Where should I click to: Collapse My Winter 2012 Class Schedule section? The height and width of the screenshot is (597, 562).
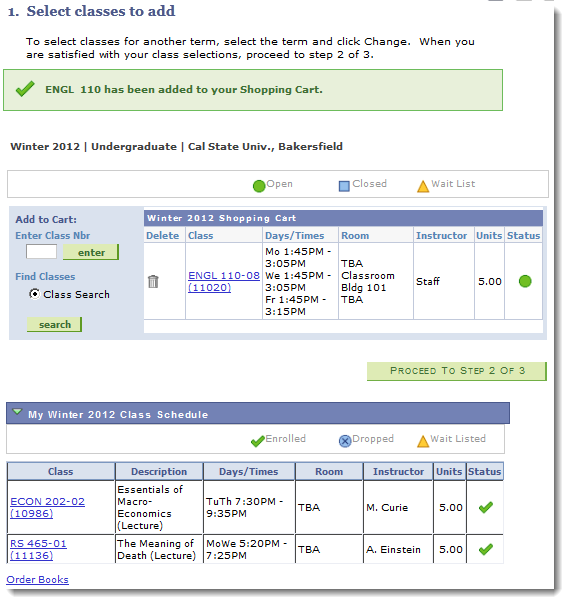pos(17,412)
